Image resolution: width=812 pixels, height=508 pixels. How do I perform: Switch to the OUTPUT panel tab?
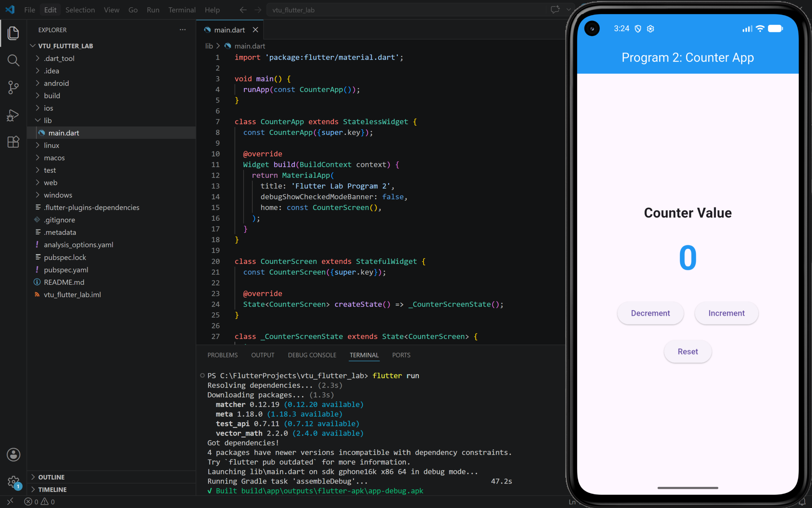[x=263, y=355]
